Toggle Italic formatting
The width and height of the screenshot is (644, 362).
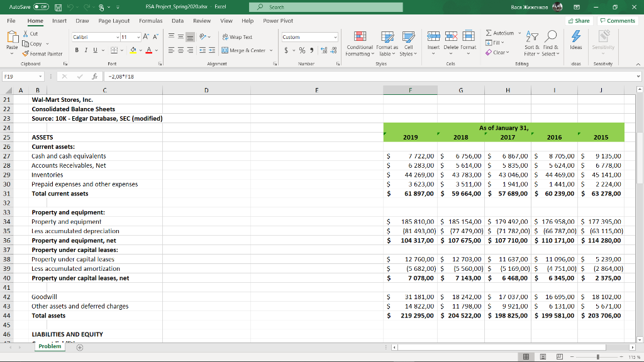(x=86, y=50)
